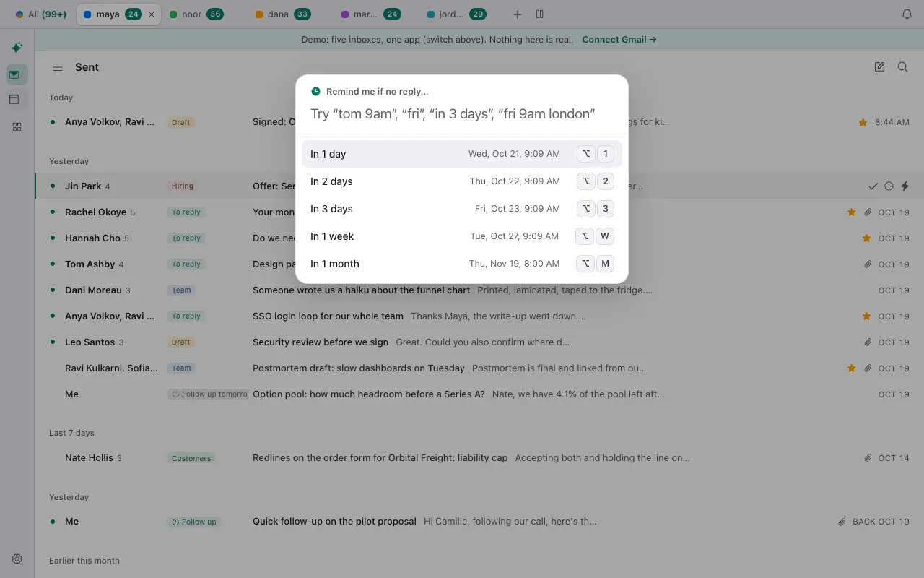Click Draft label on Leo Santos row
924x578 pixels.
click(x=181, y=342)
